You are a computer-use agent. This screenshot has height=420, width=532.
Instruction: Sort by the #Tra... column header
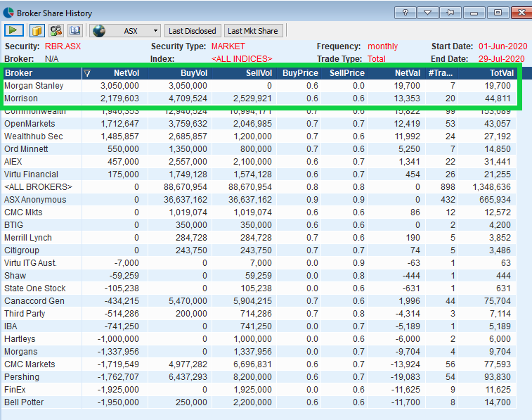point(441,73)
